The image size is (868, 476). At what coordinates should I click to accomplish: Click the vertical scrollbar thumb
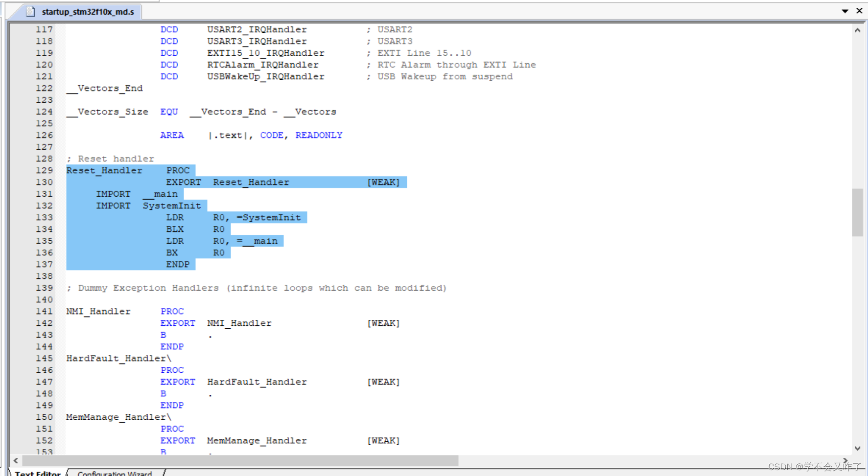click(857, 212)
